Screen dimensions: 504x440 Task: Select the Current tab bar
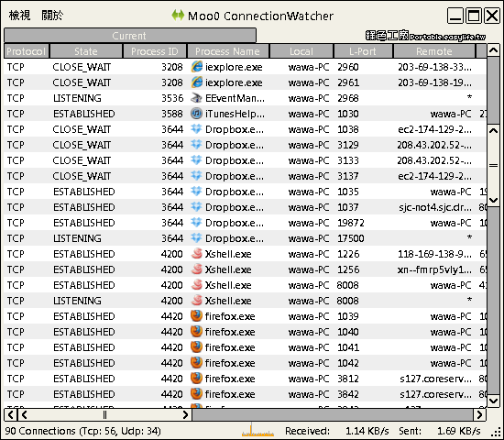click(130, 36)
